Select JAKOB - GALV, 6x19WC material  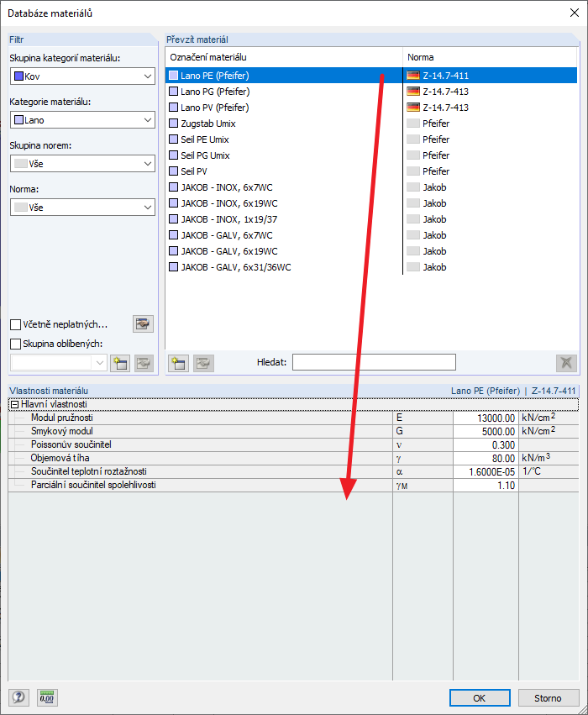coord(228,251)
